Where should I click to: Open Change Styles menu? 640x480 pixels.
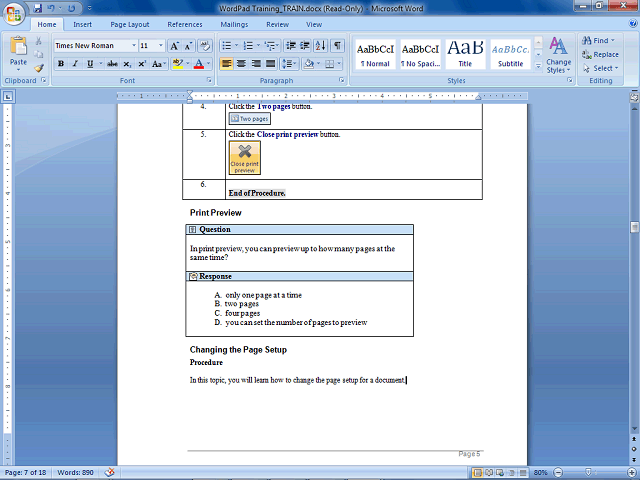(558, 54)
